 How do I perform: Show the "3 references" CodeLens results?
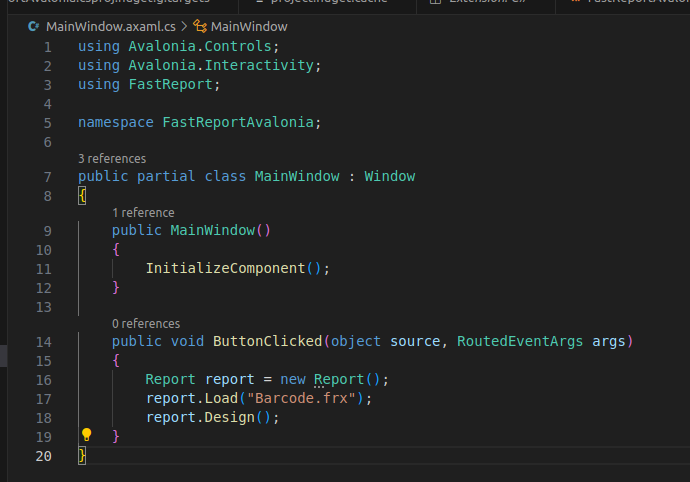112,158
